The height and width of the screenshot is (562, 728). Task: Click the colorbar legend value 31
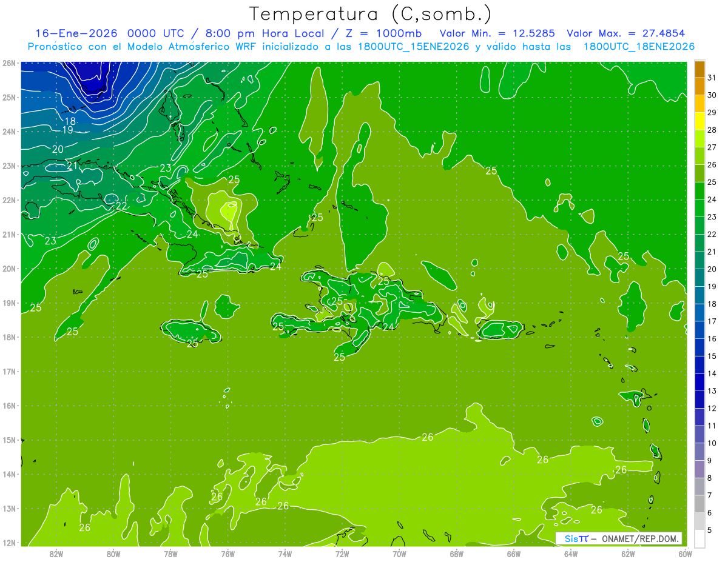(x=712, y=78)
